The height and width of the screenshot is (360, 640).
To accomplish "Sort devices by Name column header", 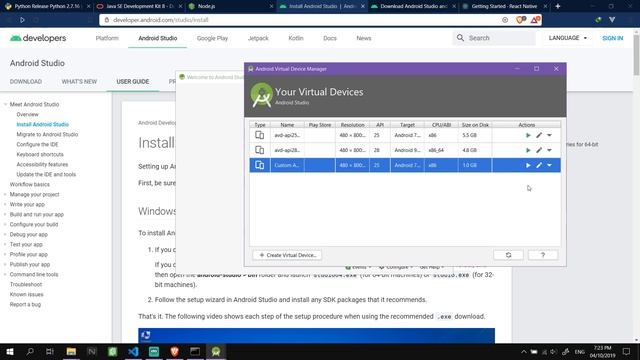I will tap(287, 125).
